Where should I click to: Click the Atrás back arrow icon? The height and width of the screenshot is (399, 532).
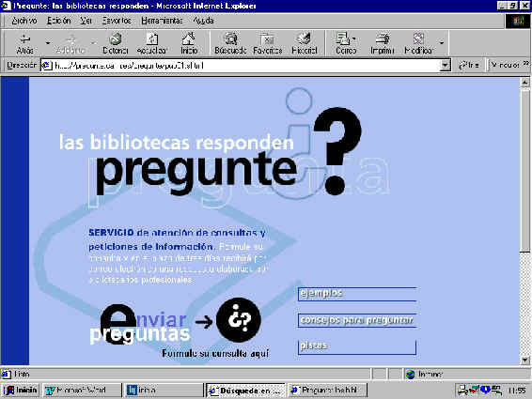pyautogui.click(x=25, y=39)
